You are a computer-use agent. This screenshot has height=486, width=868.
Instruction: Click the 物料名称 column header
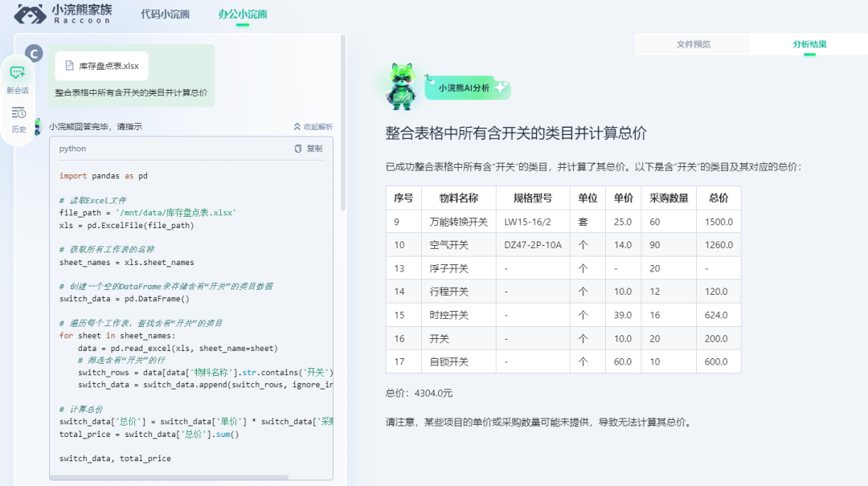coord(458,198)
